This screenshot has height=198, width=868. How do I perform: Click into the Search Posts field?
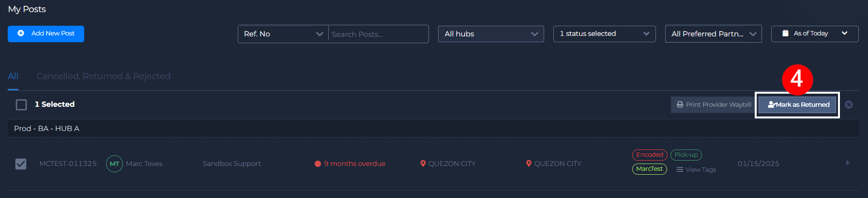[x=378, y=34]
